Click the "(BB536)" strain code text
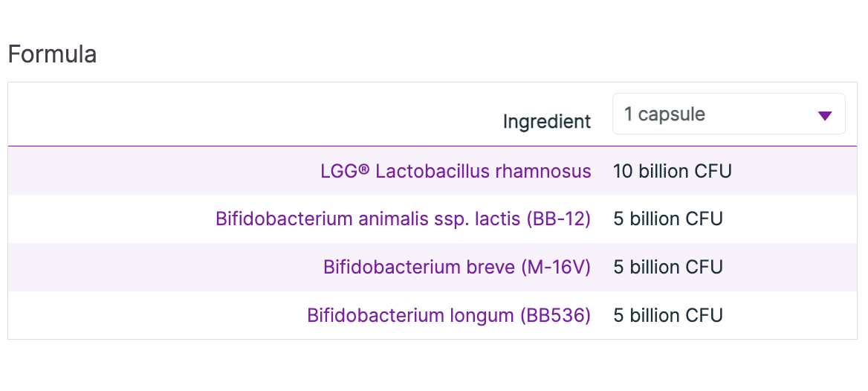868x391 pixels. [x=554, y=315]
